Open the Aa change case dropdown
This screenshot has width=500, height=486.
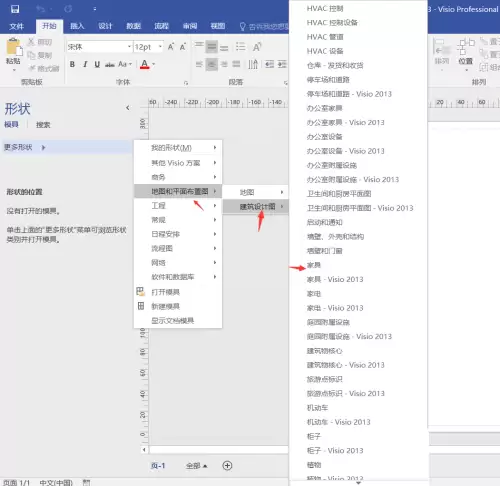pyautogui.click(x=125, y=64)
